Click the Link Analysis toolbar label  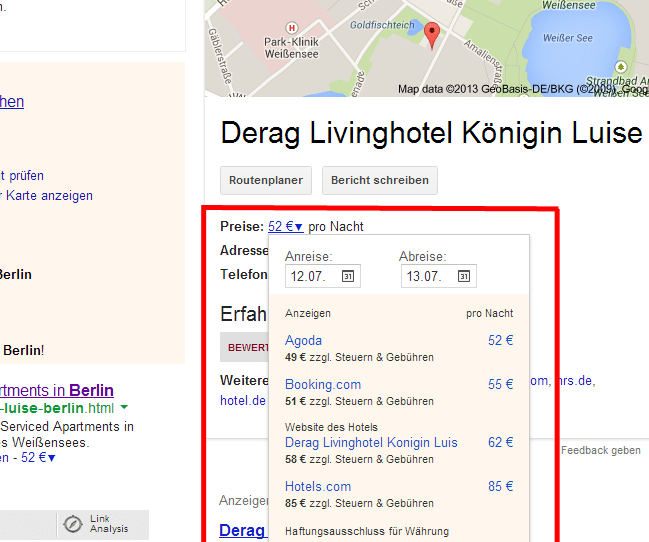109,524
